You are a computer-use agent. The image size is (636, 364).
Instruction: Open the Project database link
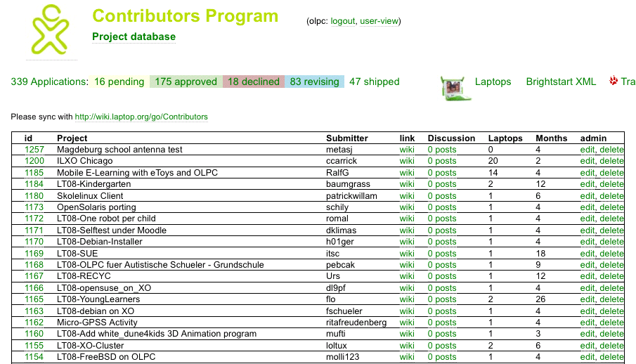[134, 37]
